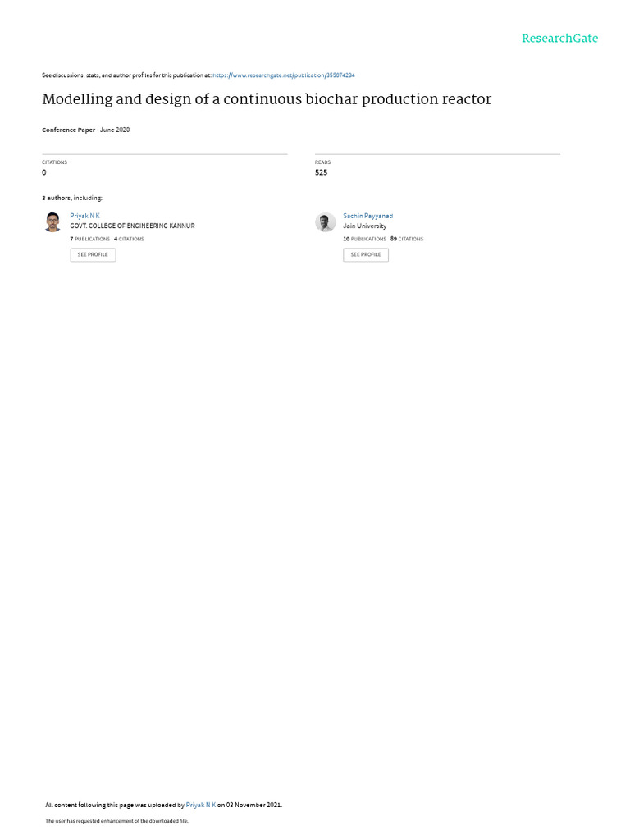Image resolution: width=630 pixels, height=840 pixels.
Task: Click SEE PROFILE button under Sachin Payyanad
Action: (x=366, y=254)
